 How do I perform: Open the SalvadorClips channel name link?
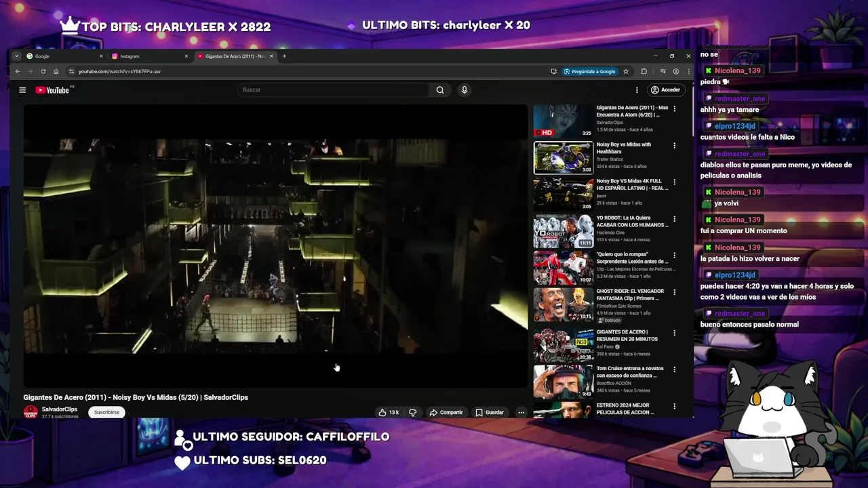point(60,409)
